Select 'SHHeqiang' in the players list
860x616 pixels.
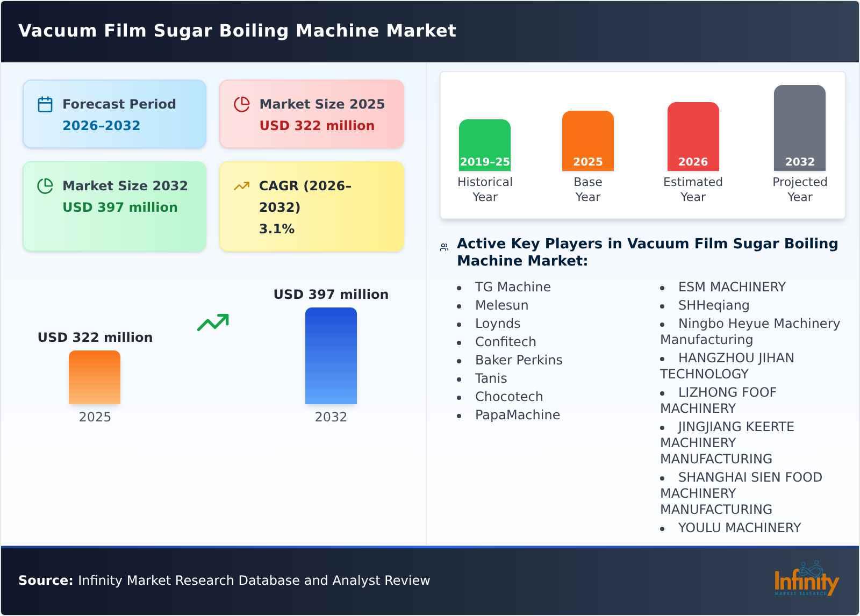pyautogui.click(x=714, y=305)
